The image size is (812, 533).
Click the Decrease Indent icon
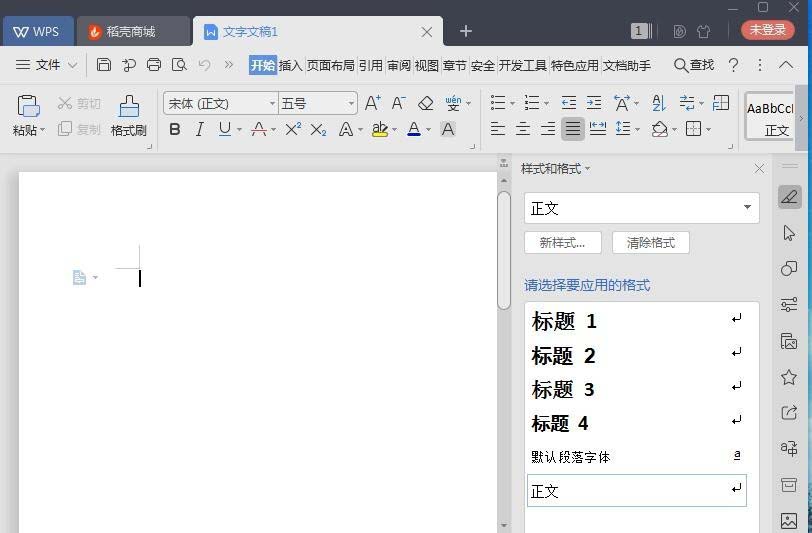coord(569,103)
